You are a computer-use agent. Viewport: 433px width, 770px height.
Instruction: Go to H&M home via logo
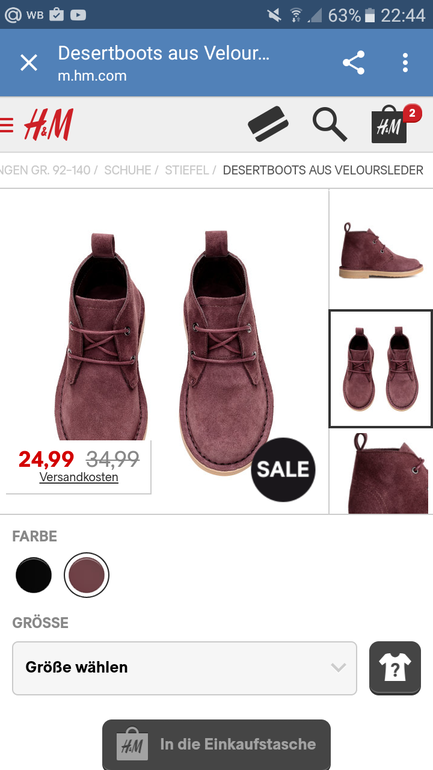49,124
